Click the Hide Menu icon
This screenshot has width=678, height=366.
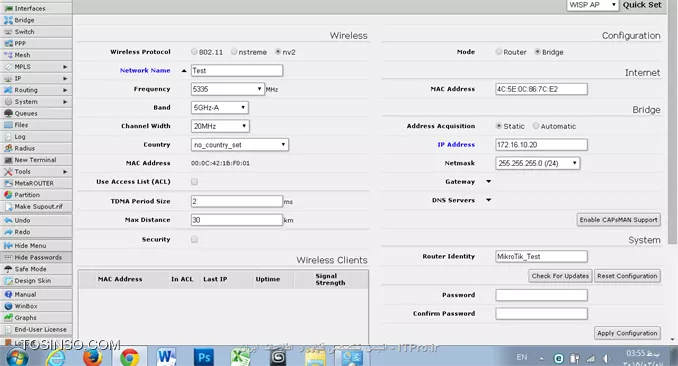click(x=8, y=246)
